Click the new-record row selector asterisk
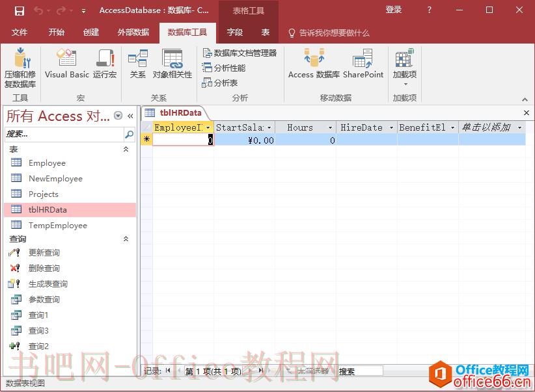This screenshot has height=392, width=535. (146, 139)
